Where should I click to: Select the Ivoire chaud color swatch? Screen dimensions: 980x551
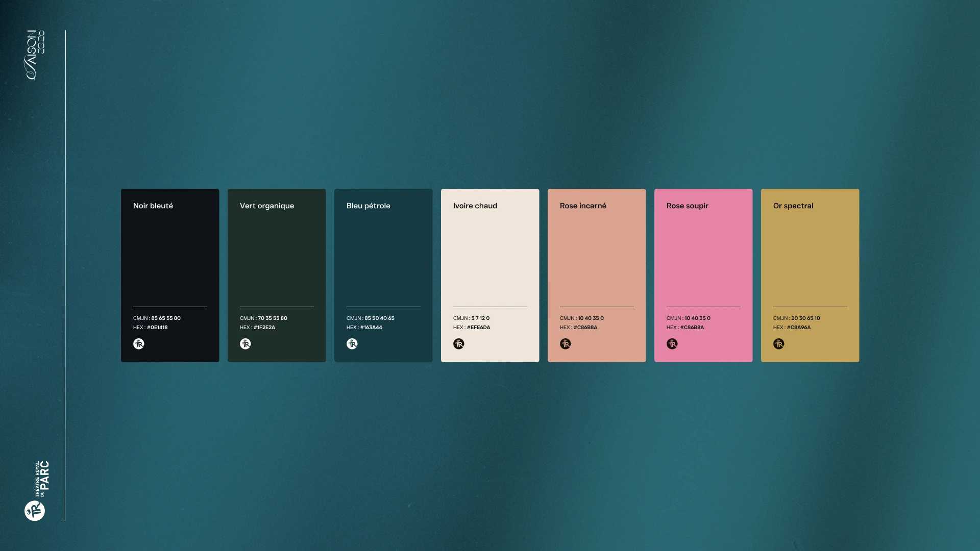(x=490, y=255)
